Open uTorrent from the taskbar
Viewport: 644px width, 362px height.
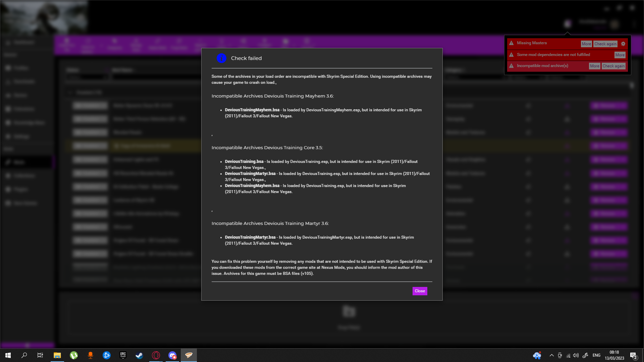(x=74, y=355)
